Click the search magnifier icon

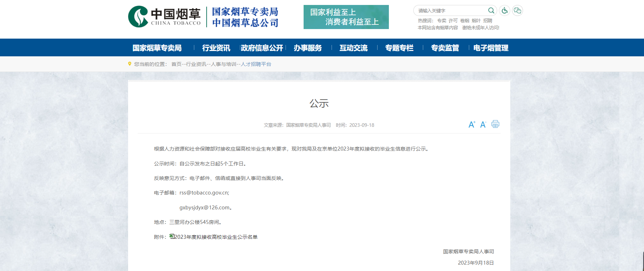click(491, 11)
